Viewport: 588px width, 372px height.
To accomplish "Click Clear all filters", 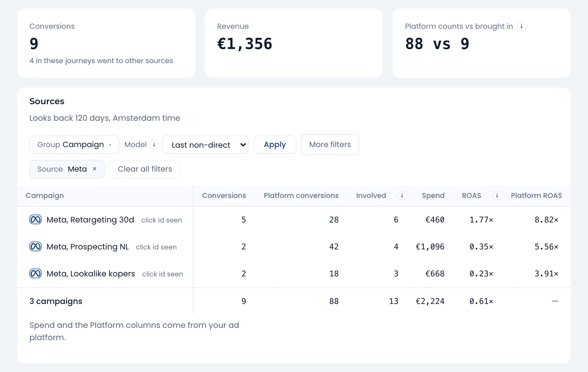I will [145, 169].
